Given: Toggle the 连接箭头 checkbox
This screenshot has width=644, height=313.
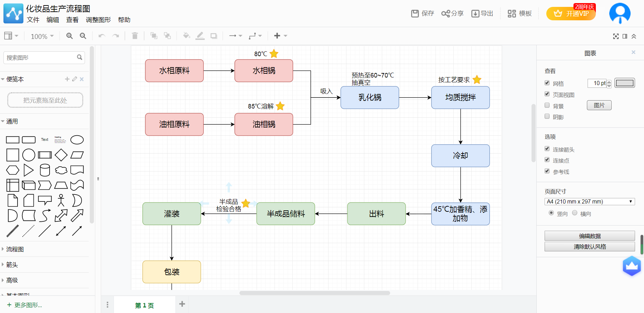Looking at the screenshot, I should [547, 149].
